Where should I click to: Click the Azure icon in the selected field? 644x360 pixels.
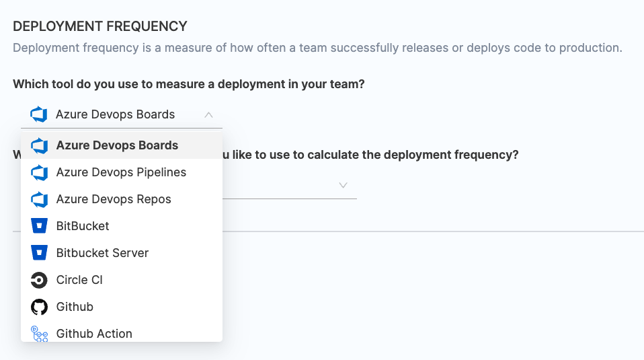click(x=38, y=114)
